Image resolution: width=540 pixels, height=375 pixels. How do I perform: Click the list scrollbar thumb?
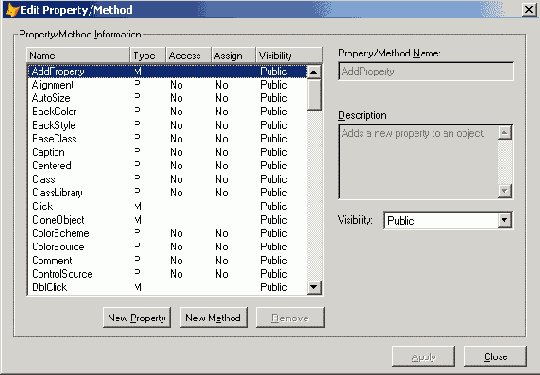click(x=314, y=95)
